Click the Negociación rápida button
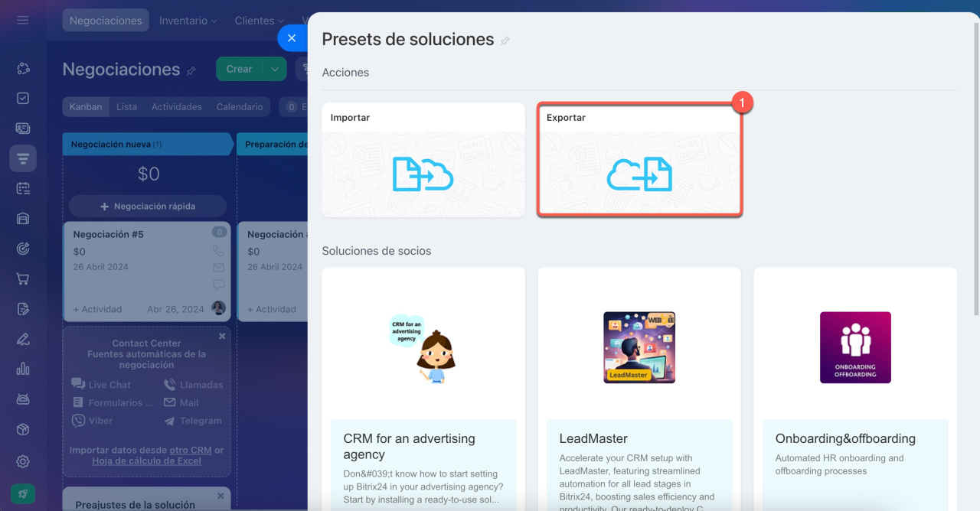 (x=148, y=207)
